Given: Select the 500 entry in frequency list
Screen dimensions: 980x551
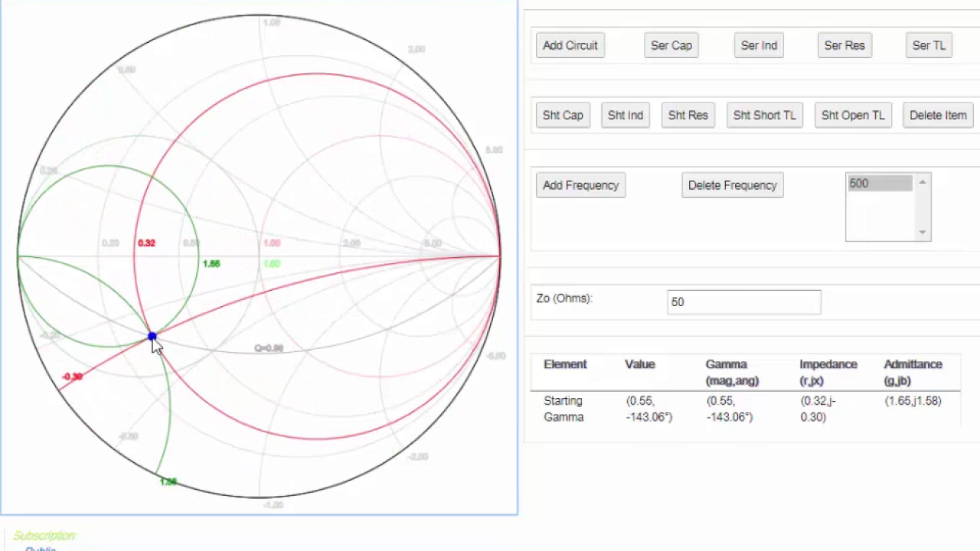Looking at the screenshot, I should 880,184.
